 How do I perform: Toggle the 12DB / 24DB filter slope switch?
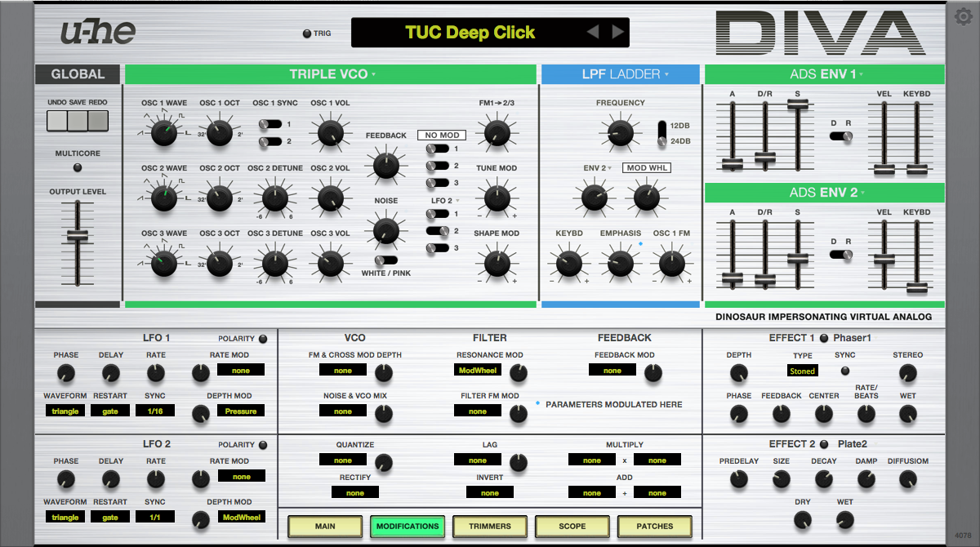click(661, 133)
